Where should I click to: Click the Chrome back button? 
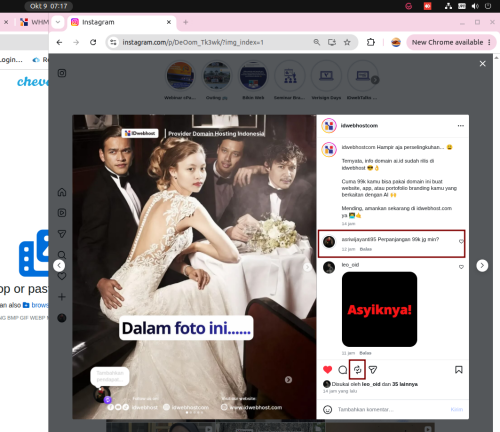(x=59, y=42)
